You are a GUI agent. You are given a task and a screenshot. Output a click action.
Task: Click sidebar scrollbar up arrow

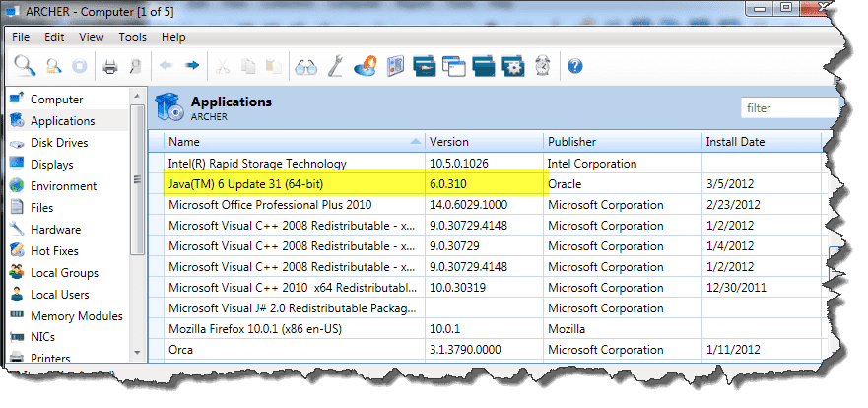[x=138, y=96]
